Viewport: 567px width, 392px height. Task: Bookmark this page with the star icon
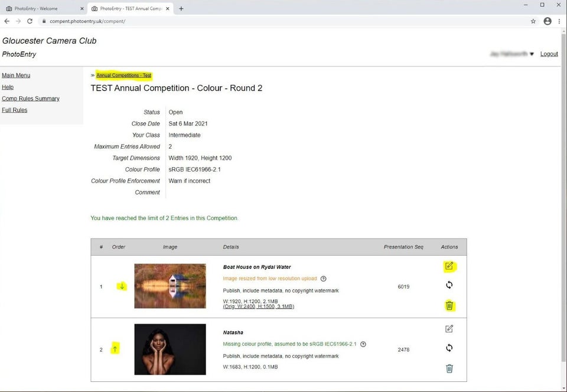coord(533,21)
